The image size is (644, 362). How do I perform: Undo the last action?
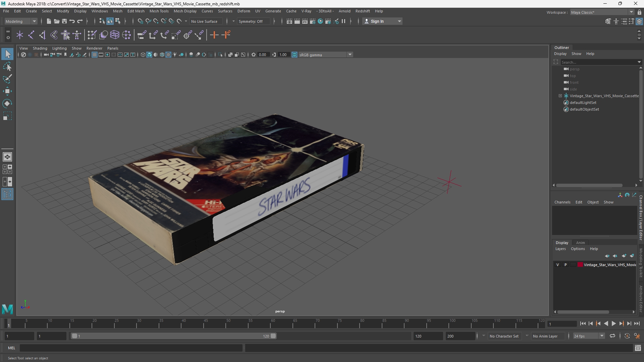[x=72, y=21]
